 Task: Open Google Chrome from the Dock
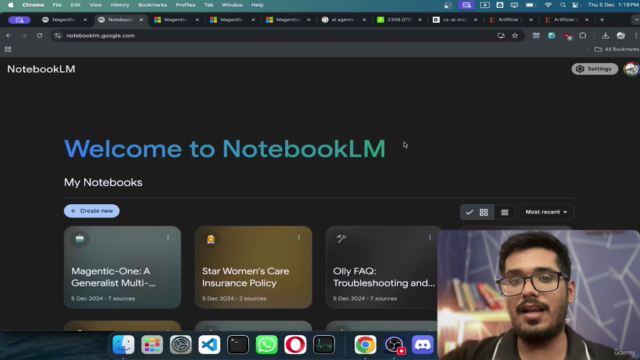point(365,345)
